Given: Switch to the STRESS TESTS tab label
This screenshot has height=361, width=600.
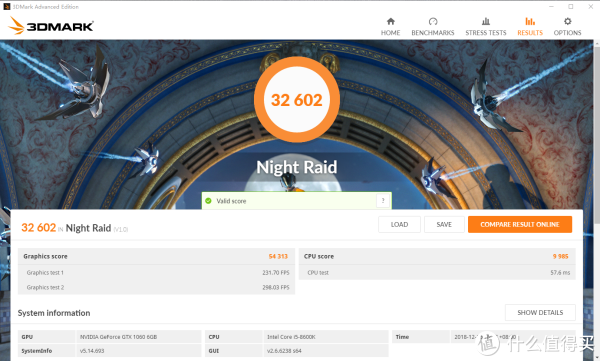Looking at the screenshot, I should pos(486,33).
